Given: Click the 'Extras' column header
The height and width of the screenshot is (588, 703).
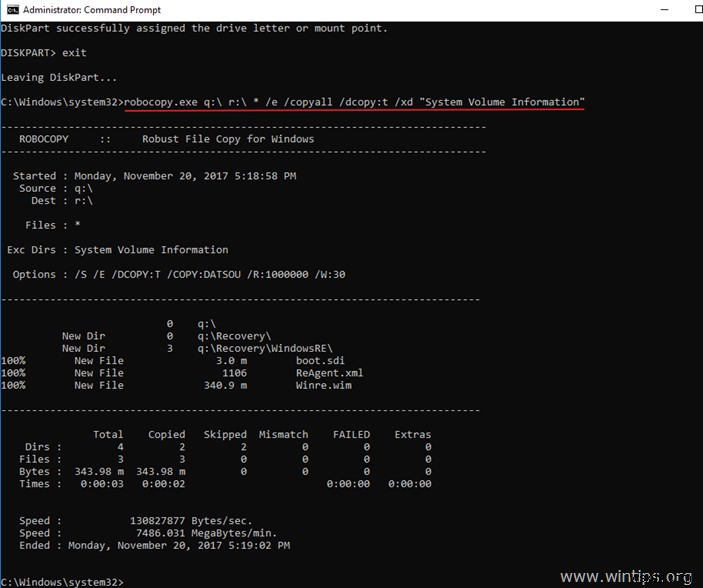Looking at the screenshot, I should click(412, 435).
